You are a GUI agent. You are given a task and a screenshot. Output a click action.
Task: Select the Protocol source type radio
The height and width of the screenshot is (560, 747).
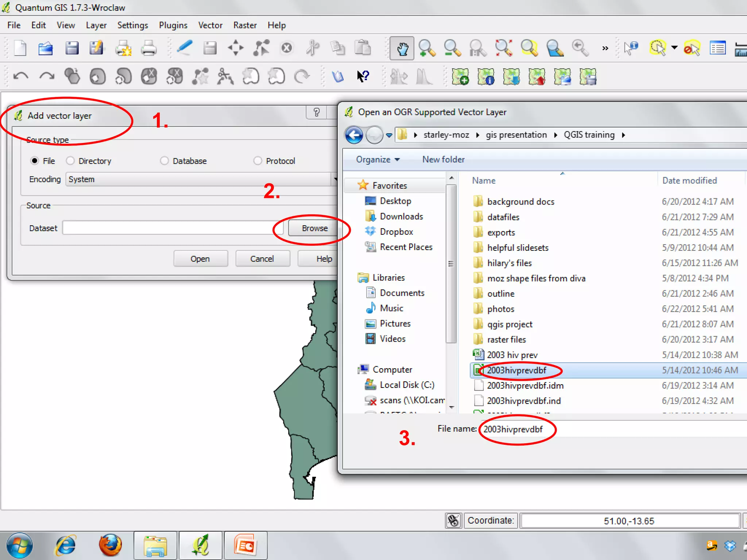tap(258, 161)
